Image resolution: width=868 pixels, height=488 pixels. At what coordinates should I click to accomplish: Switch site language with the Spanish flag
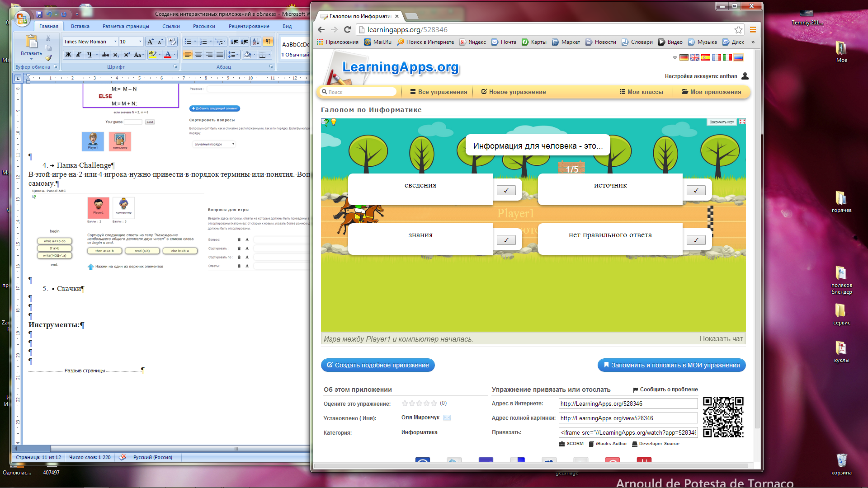coord(705,57)
